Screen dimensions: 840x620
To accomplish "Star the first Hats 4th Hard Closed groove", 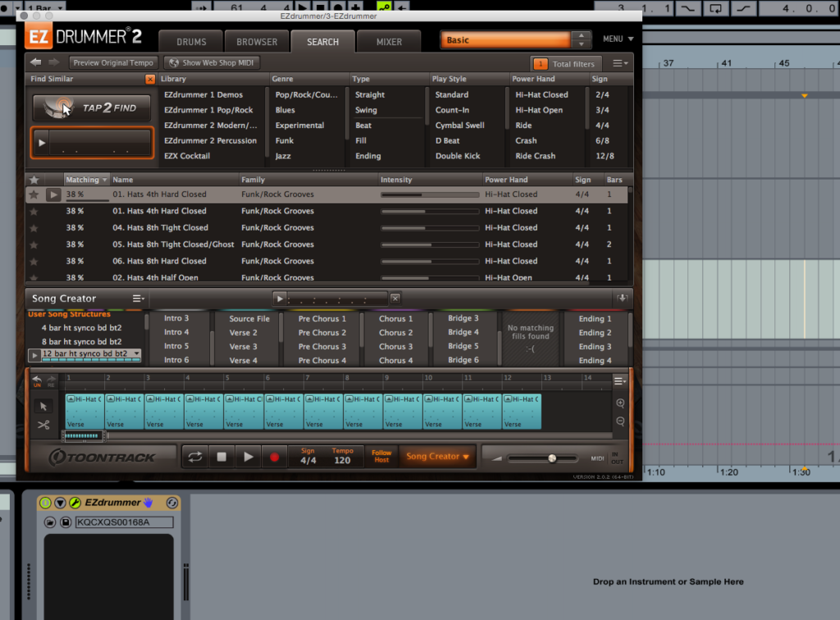I will 34,194.
